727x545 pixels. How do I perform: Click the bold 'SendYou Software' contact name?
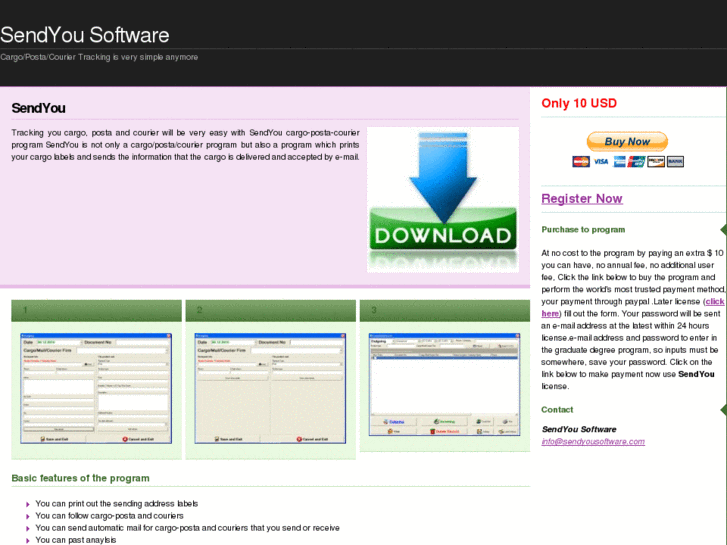point(579,430)
